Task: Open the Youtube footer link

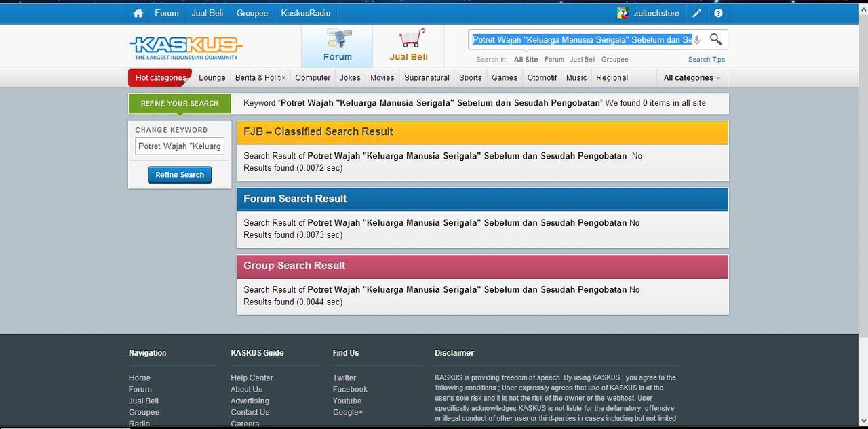Action: 347,401
